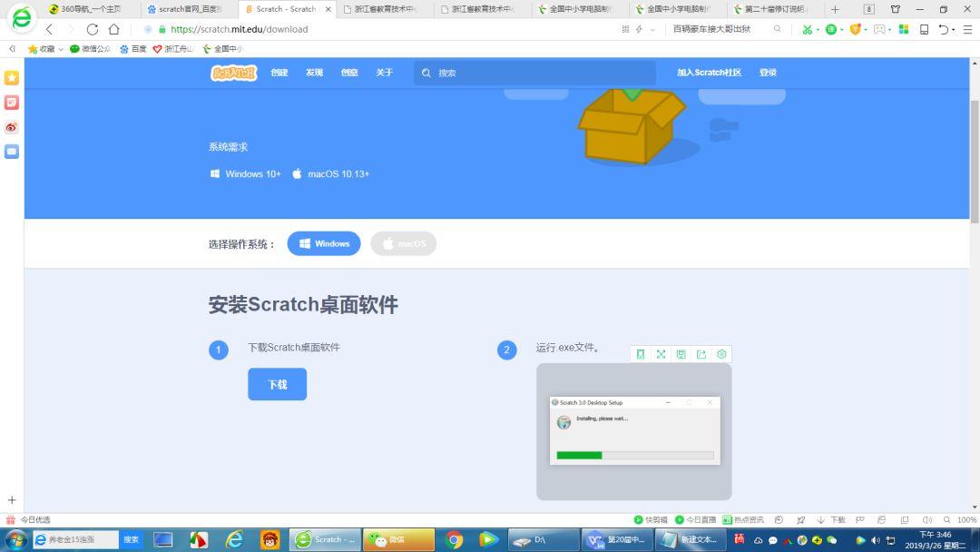The height and width of the screenshot is (552, 980).
Task: Expand the 收藏 favorites dropdown
Action: tap(61, 49)
